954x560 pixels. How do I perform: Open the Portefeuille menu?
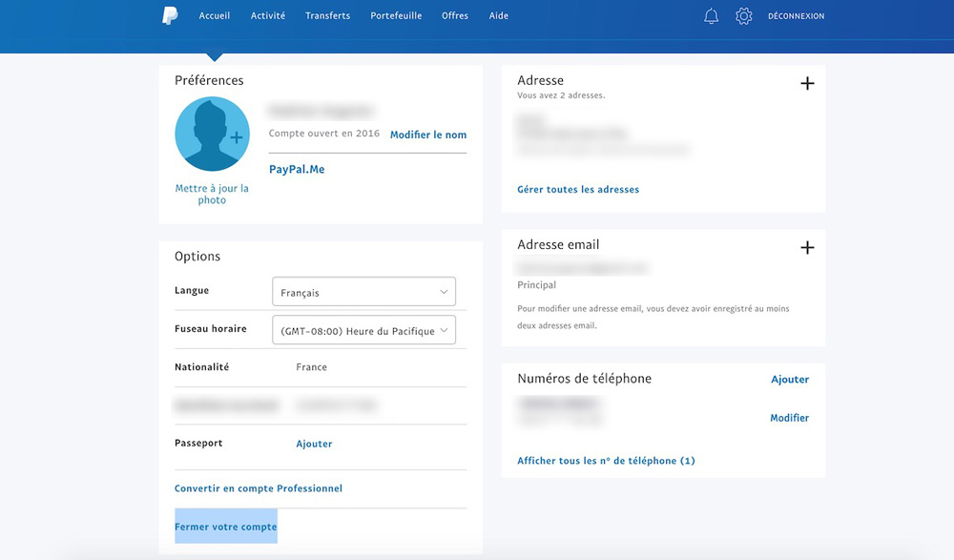click(396, 16)
